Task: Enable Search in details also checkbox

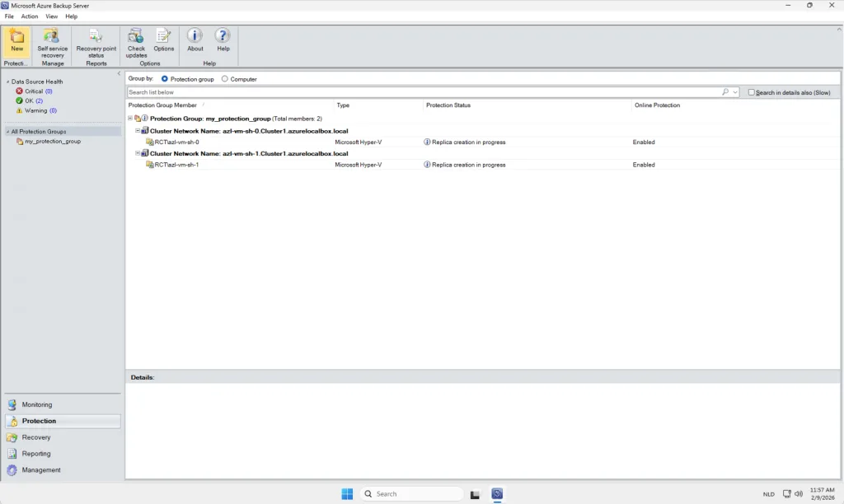Action: point(752,92)
